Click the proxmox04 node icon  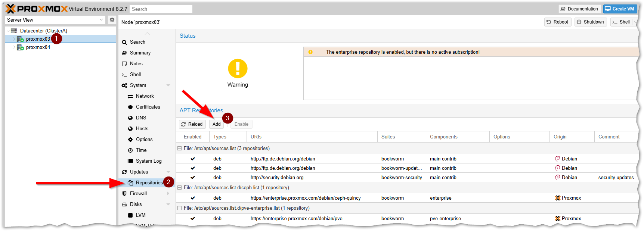(x=20, y=47)
